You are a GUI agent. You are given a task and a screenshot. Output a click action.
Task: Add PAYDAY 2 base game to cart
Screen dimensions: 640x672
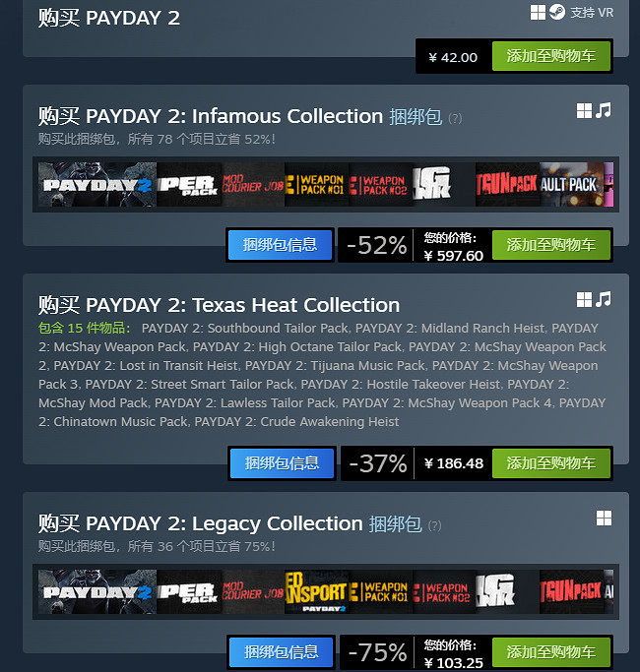(x=551, y=56)
